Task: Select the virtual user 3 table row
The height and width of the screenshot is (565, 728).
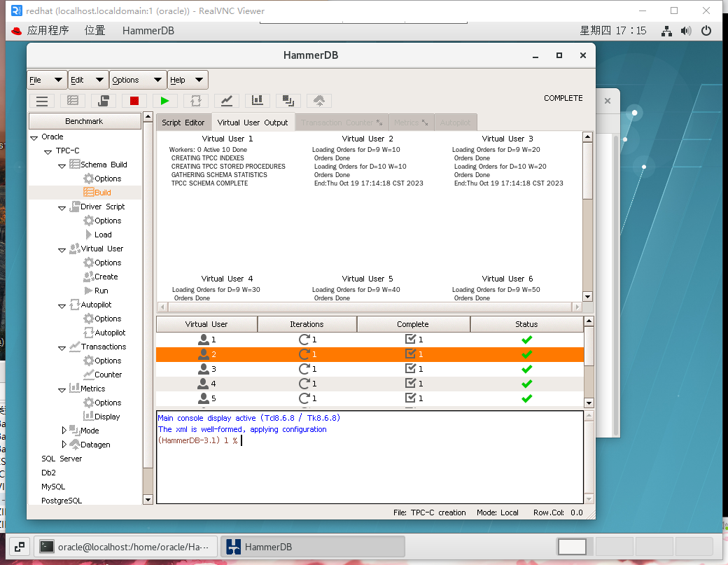Action: pos(370,369)
